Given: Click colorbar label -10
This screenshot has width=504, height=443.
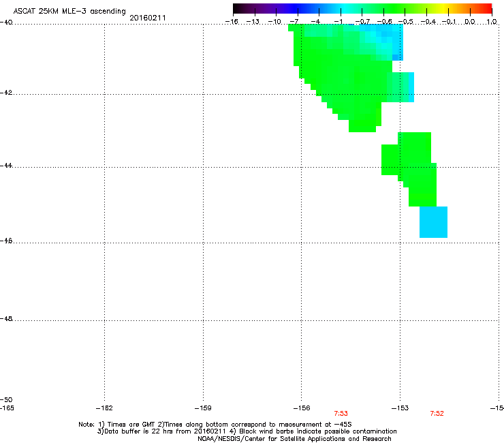Looking at the screenshot, I should coord(274,22).
